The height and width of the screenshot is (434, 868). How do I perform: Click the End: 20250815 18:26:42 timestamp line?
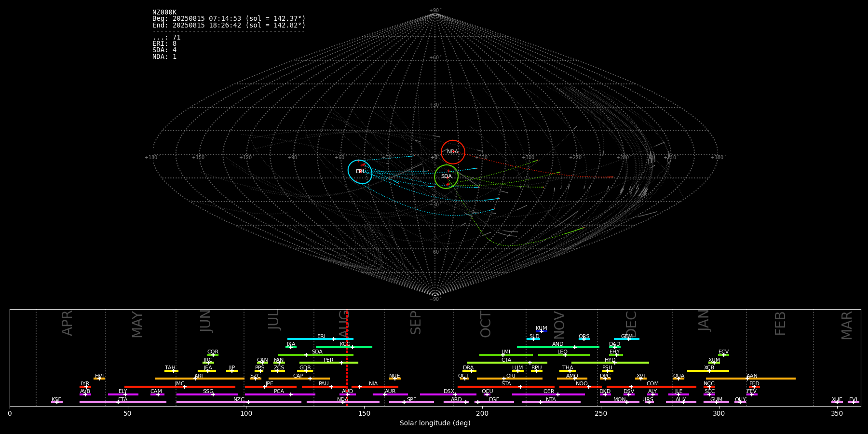[x=229, y=25]
